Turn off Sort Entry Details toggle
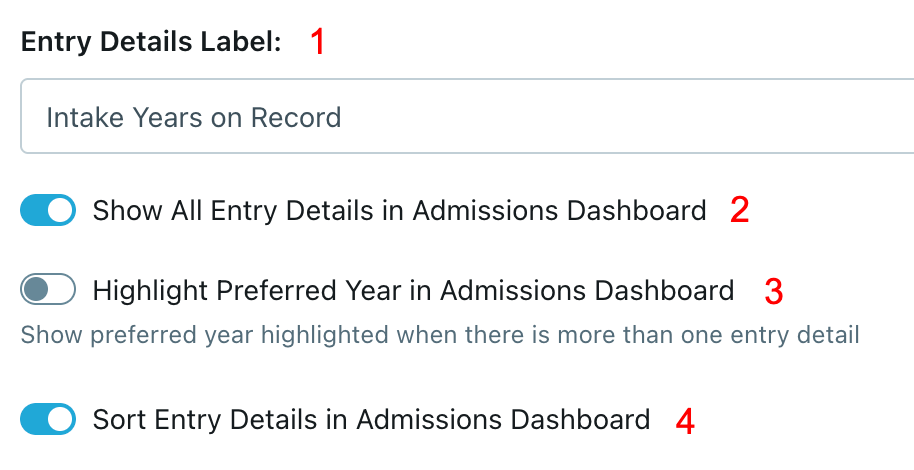The height and width of the screenshot is (470, 914). coord(48,419)
